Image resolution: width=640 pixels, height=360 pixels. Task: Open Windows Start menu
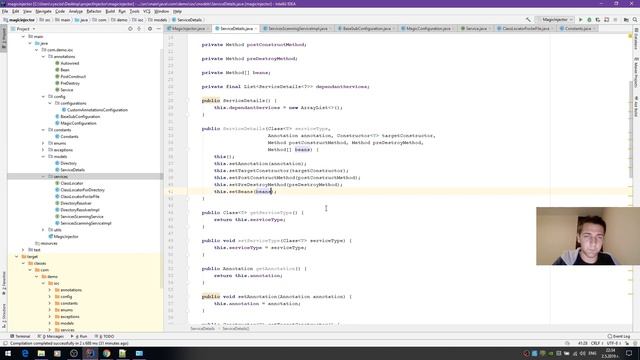pos(8,353)
